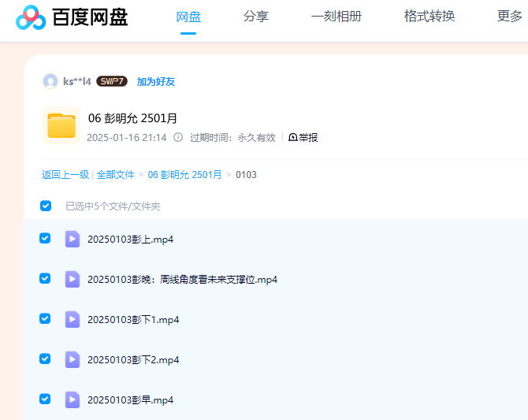Click video icon of 20250103彭早.mp4
Screen dimensions: 528x420
pyautogui.click(x=73, y=400)
